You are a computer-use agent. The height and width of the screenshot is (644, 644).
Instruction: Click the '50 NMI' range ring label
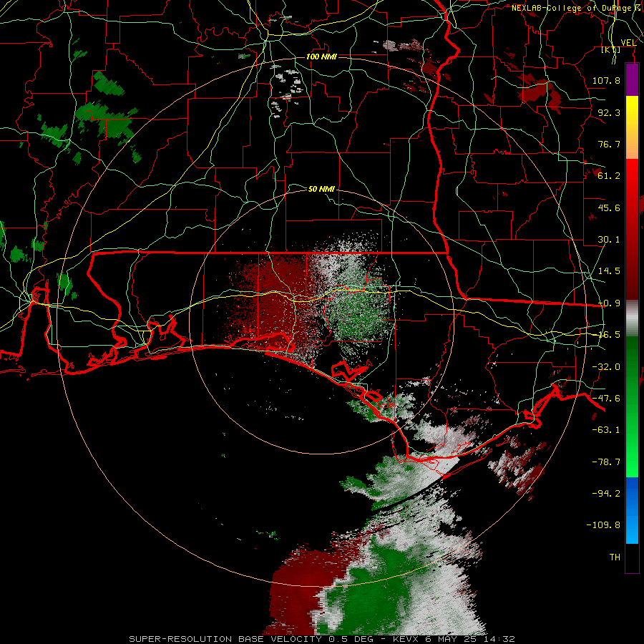point(321,189)
